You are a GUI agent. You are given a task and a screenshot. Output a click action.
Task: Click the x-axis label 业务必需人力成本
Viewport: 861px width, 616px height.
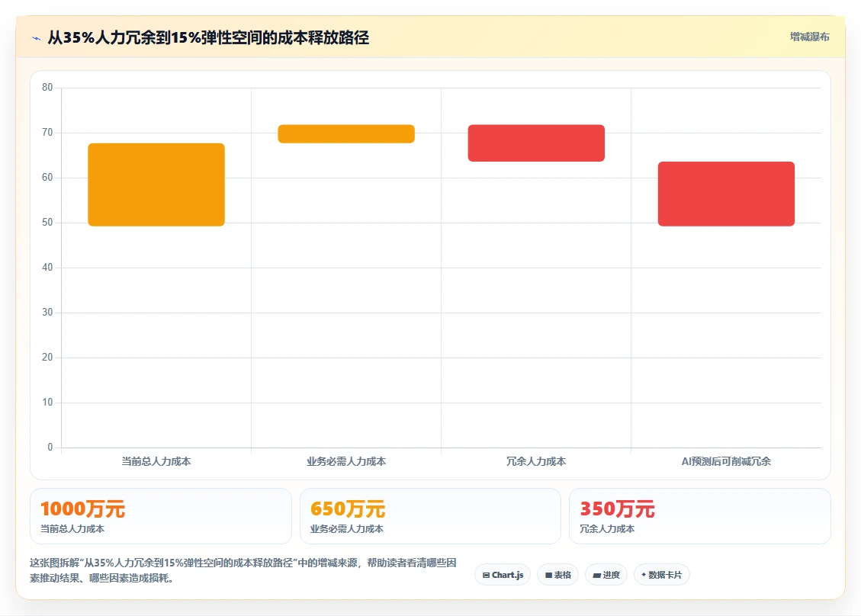[x=346, y=461]
